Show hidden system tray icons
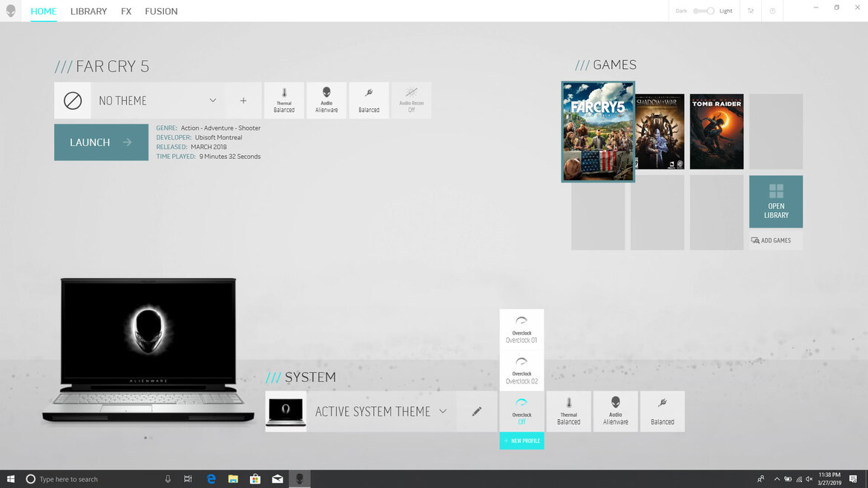Screen dimensions: 868x488 [x=777, y=479]
